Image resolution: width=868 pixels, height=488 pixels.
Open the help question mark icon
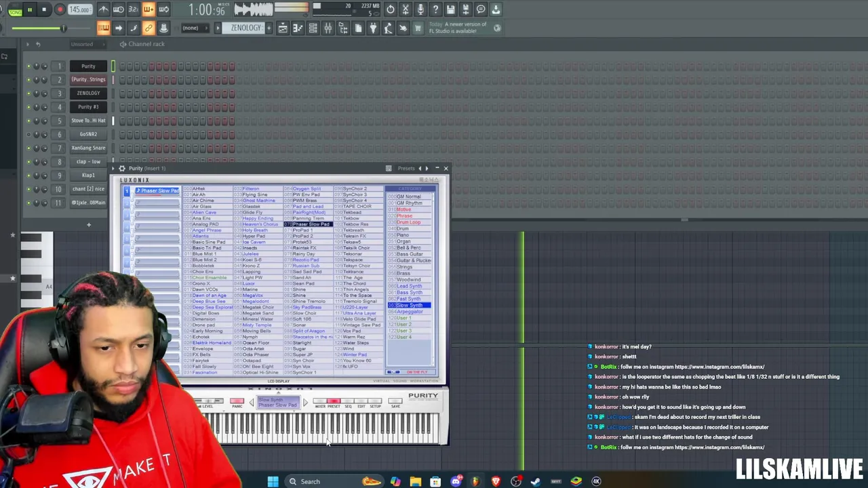[x=435, y=9]
